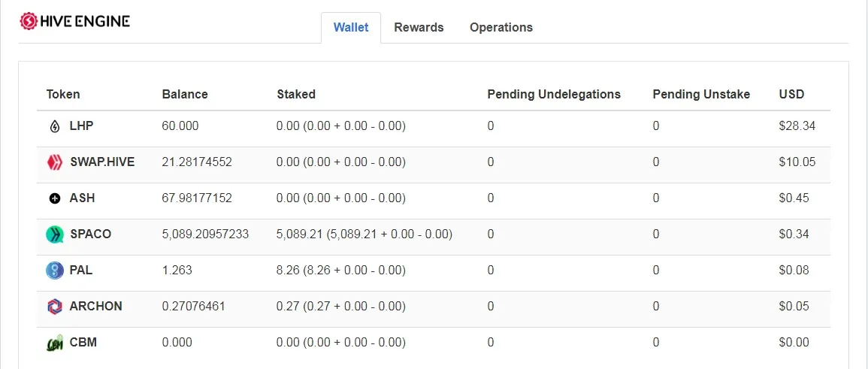Click the USD value $0.00
868x369 pixels.
(x=794, y=343)
